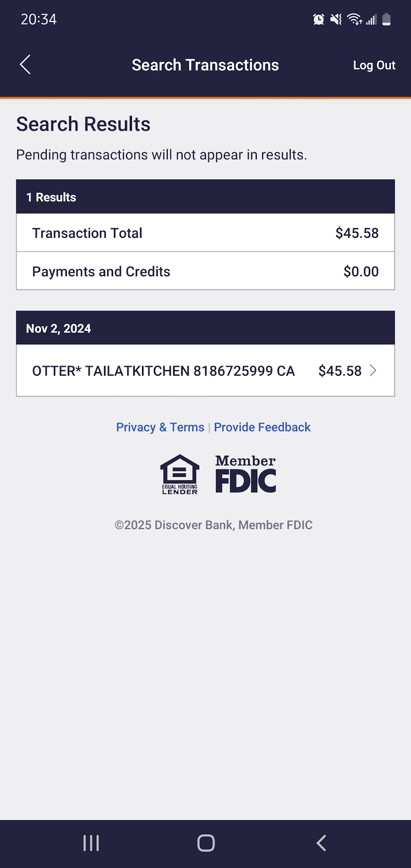Tap the cellular signal strength icon
Screen dimensions: 411x868
[x=371, y=19]
